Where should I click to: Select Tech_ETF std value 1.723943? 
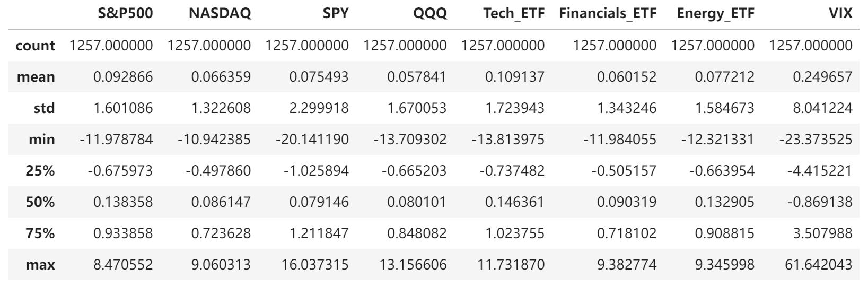[x=515, y=108]
